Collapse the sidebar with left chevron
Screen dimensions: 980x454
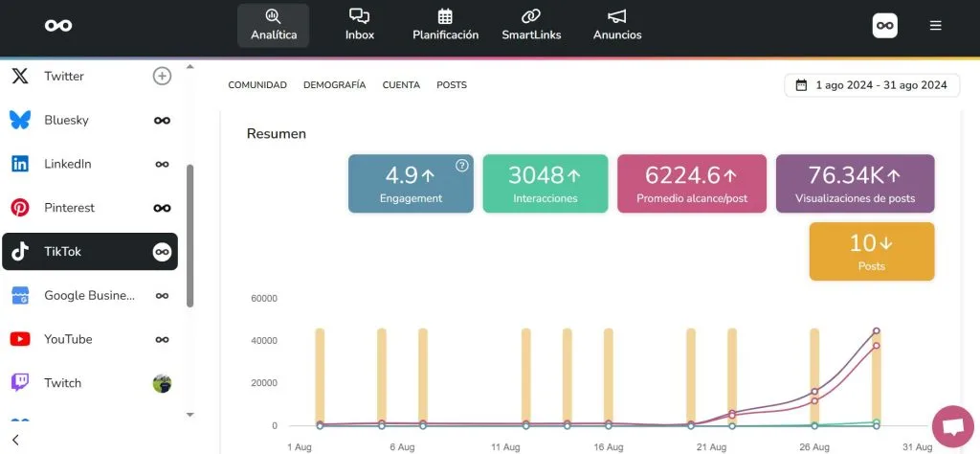pyautogui.click(x=16, y=441)
